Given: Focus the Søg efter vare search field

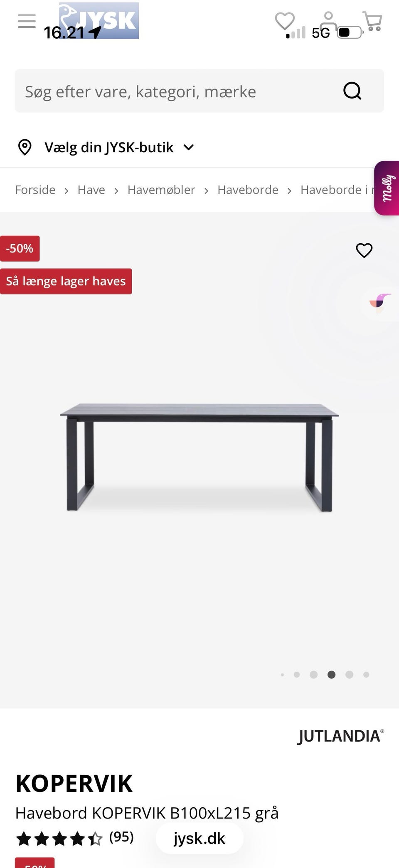Looking at the screenshot, I should [179, 91].
